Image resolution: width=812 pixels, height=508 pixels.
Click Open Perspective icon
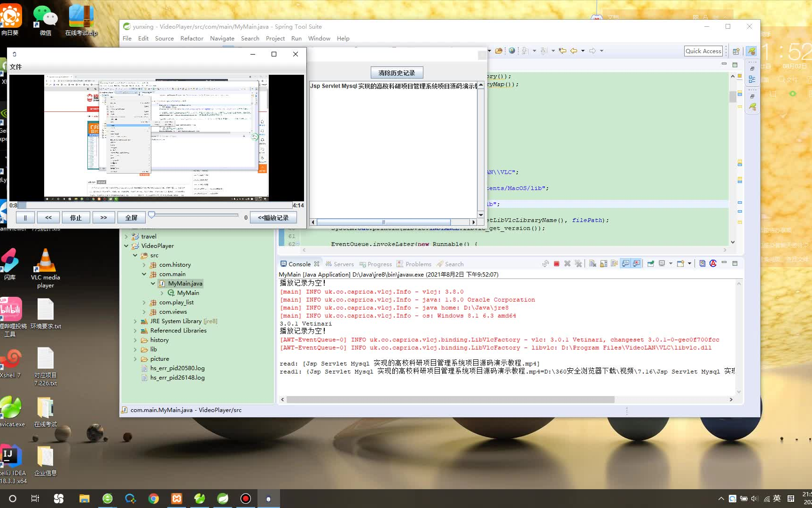click(x=736, y=51)
